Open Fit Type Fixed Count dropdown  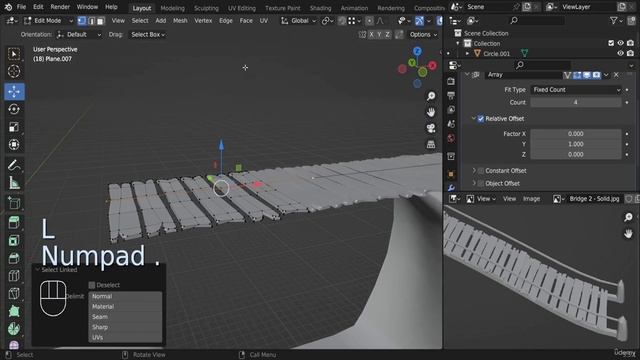[x=576, y=90]
